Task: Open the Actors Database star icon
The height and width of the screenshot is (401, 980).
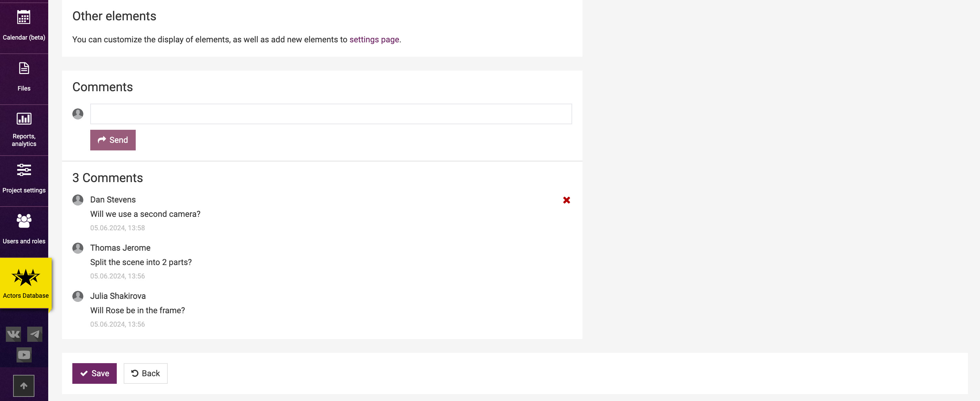Action: point(25,277)
